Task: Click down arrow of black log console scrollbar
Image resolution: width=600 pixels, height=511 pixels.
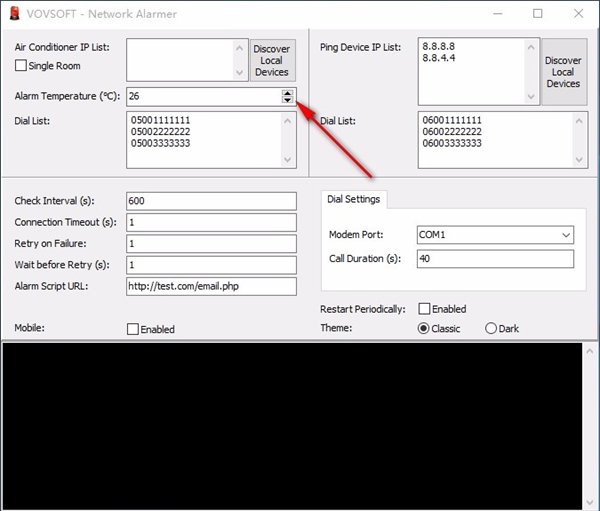Action: click(x=590, y=502)
